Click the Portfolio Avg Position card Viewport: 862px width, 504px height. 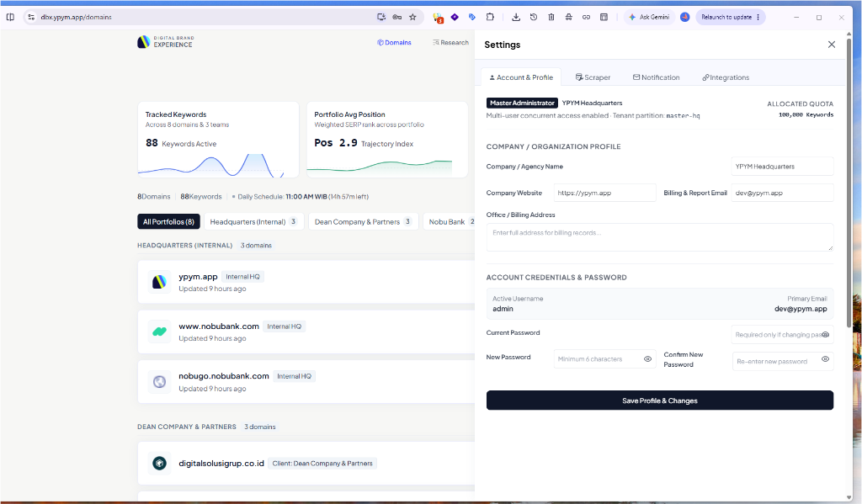coord(387,140)
